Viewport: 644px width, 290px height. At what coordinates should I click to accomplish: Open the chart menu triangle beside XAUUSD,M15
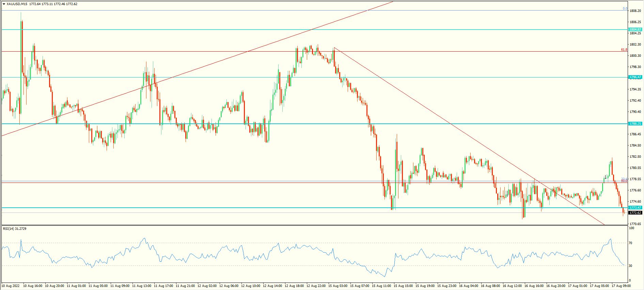click(4, 4)
